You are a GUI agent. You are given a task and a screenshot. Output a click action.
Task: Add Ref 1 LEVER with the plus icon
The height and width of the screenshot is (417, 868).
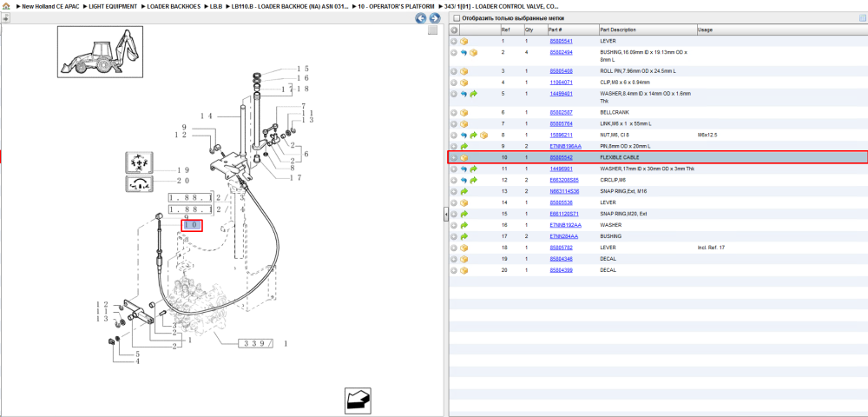[454, 42]
